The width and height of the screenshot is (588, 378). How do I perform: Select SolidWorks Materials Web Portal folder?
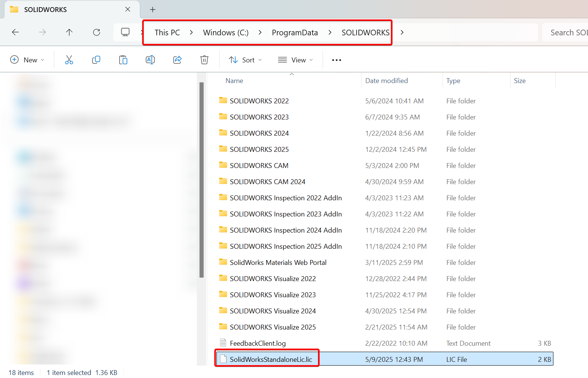point(278,263)
